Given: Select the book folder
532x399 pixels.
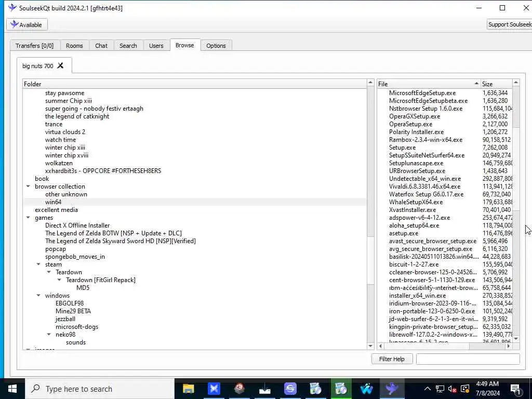Looking at the screenshot, I should point(42,179).
